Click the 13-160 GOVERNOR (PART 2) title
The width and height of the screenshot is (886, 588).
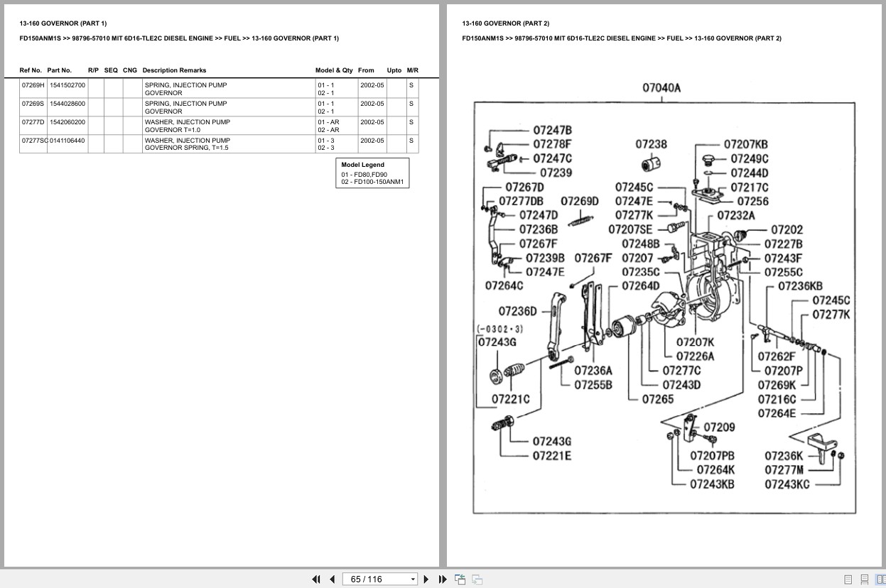tap(505, 23)
